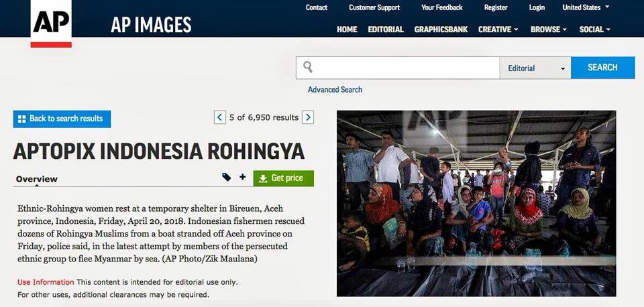Image resolution: width=644 pixels, height=307 pixels.
Task: Click the blue SEARCH button
Action: (x=602, y=68)
